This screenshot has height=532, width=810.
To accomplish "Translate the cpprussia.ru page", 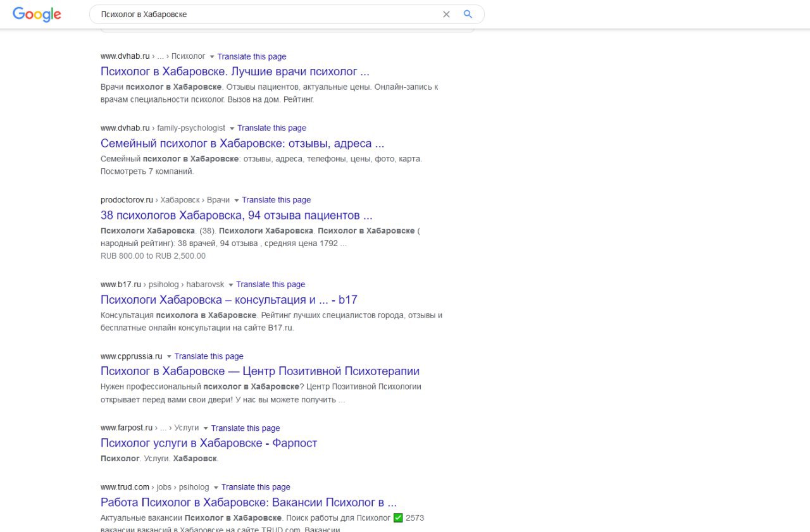I will 209,356.
